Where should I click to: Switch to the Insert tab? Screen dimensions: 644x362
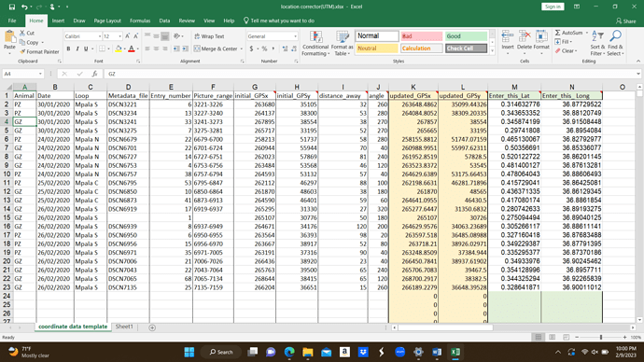point(58,21)
